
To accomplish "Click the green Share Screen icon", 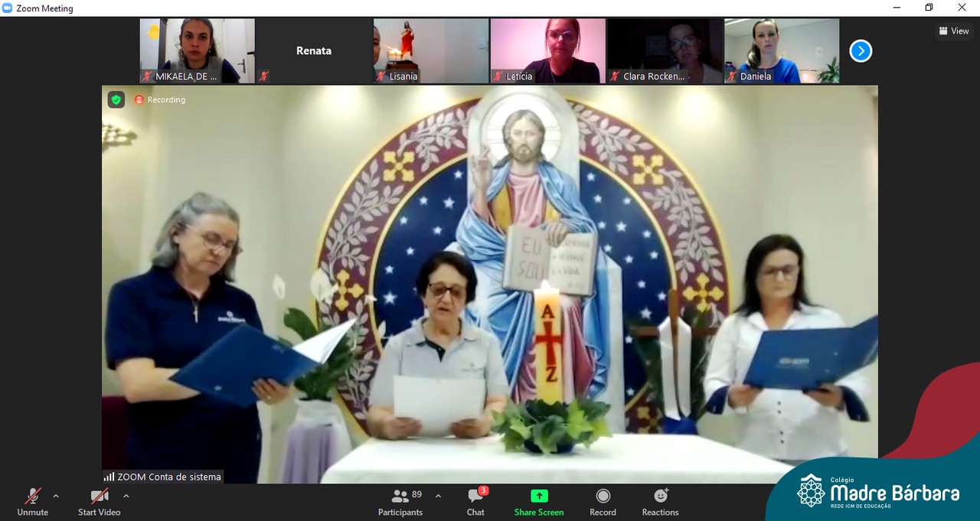I will (x=539, y=496).
